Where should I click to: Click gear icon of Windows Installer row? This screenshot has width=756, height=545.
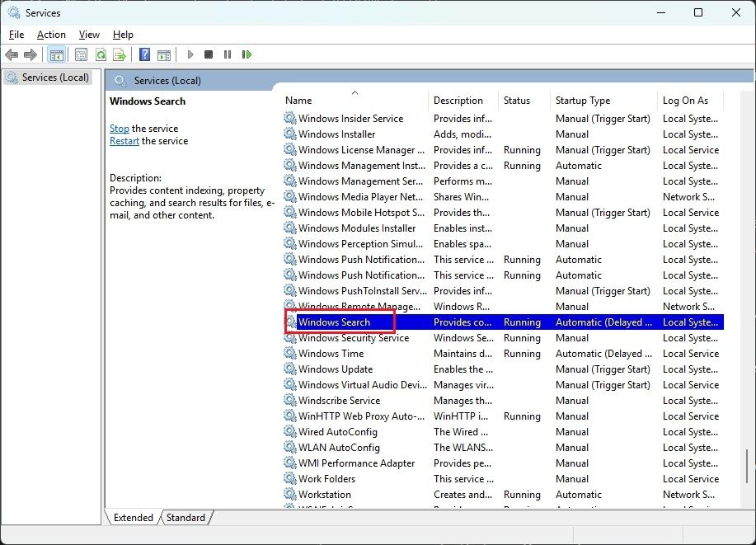pyautogui.click(x=289, y=134)
